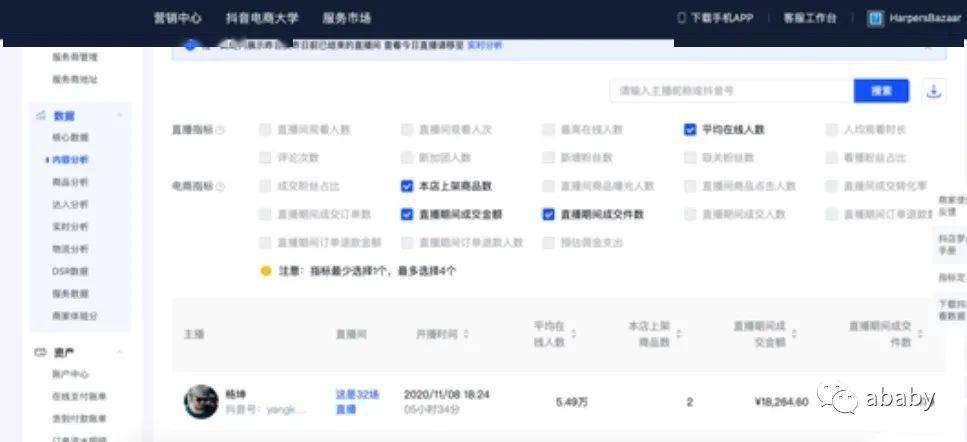Uncheck the 直播期间成交件数 metric

click(548, 215)
